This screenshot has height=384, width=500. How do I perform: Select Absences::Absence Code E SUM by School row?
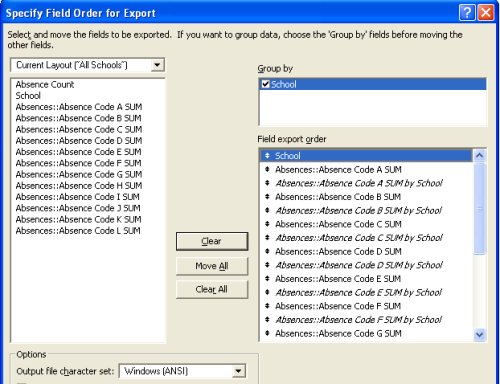pyautogui.click(x=359, y=292)
